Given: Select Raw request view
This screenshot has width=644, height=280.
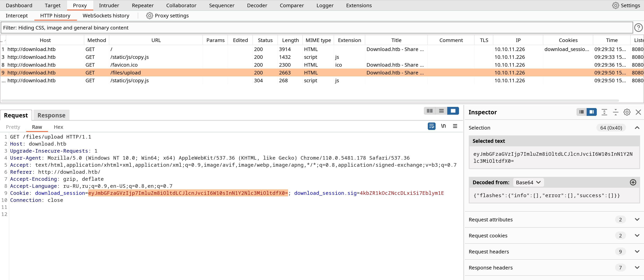Looking at the screenshot, I should 37,127.
